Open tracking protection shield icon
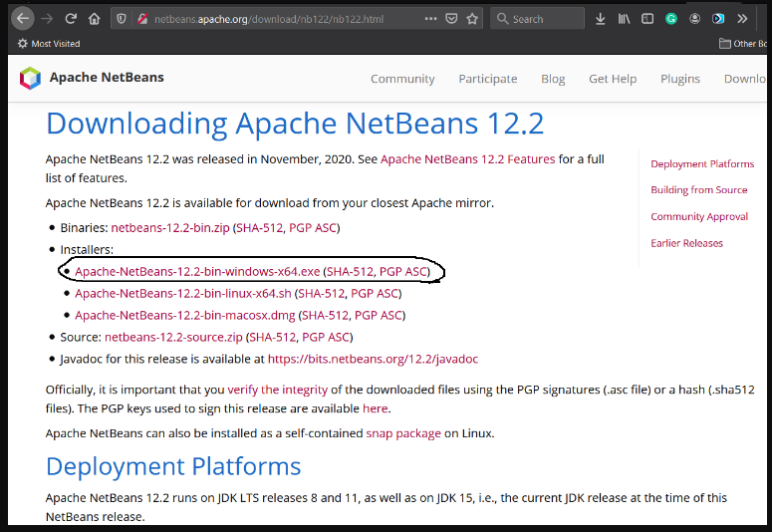 122,19
